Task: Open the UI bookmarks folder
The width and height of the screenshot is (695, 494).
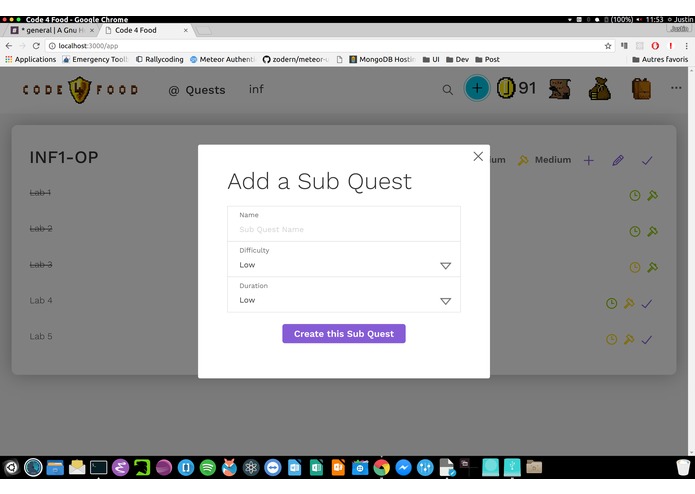Action: pos(431,59)
